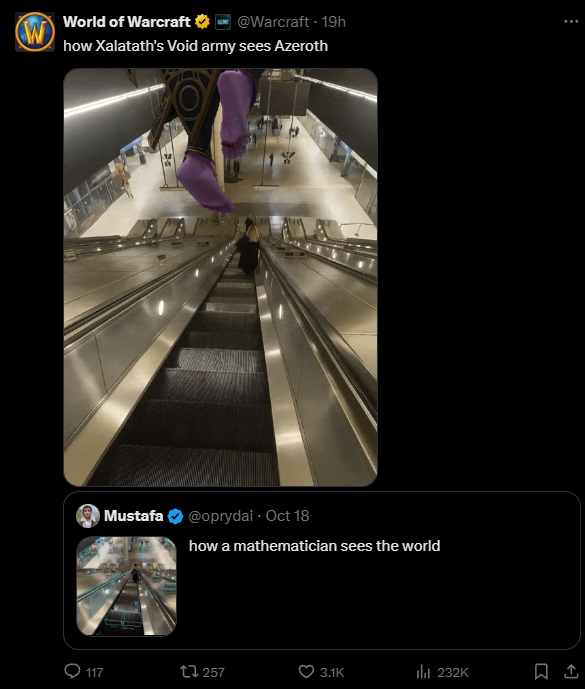Open quoted post's escalator thumbnail
This screenshot has height=689, width=585.
click(127, 586)
